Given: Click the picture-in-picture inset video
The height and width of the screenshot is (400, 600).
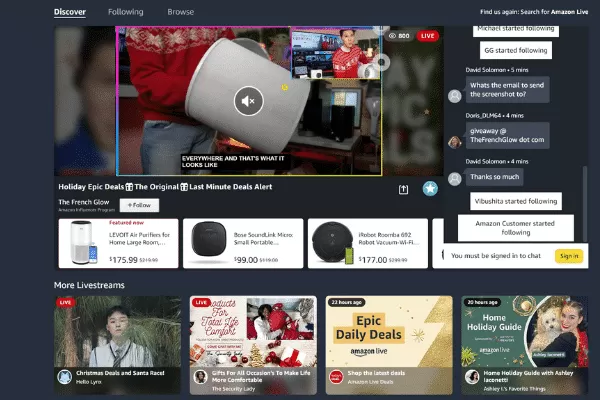Looking at the screenshot, I should (x=336, y=53).
